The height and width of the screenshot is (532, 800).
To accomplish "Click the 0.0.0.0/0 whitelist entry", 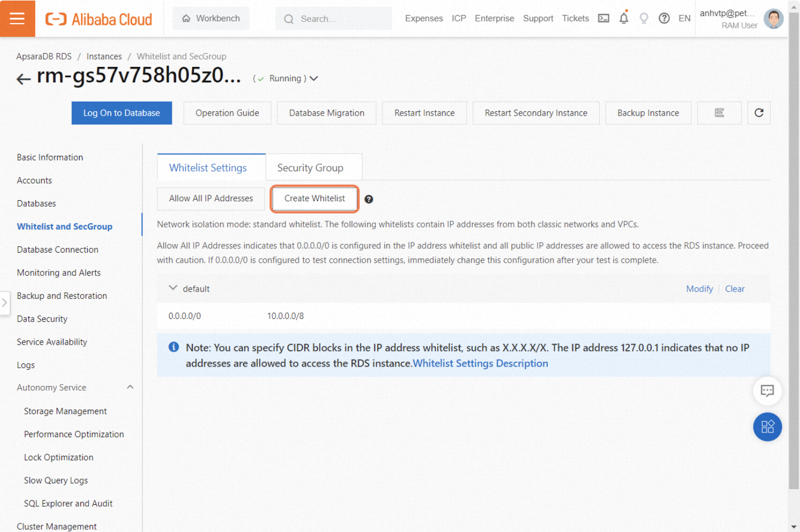I will pyautogui.click(x=185, y=316).
